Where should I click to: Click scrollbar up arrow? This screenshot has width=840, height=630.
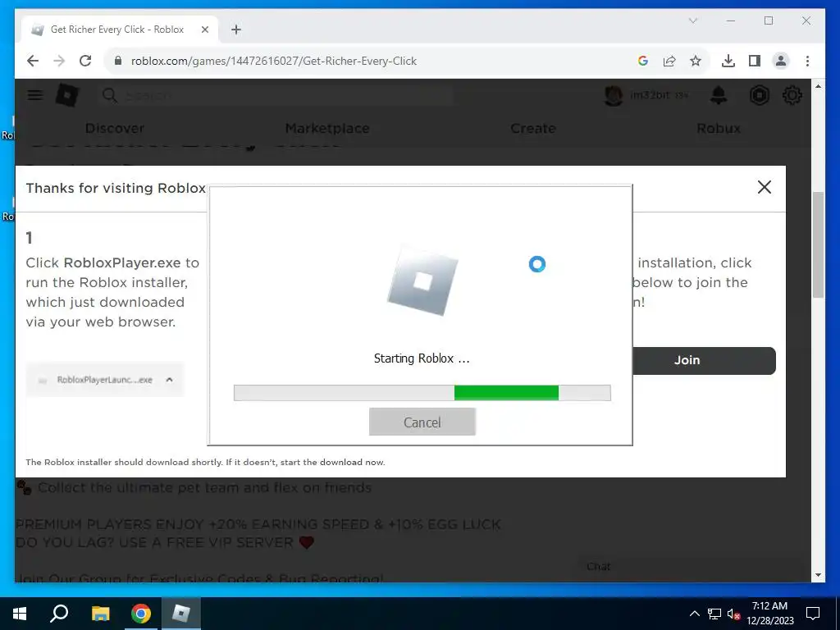click(818, 85)
